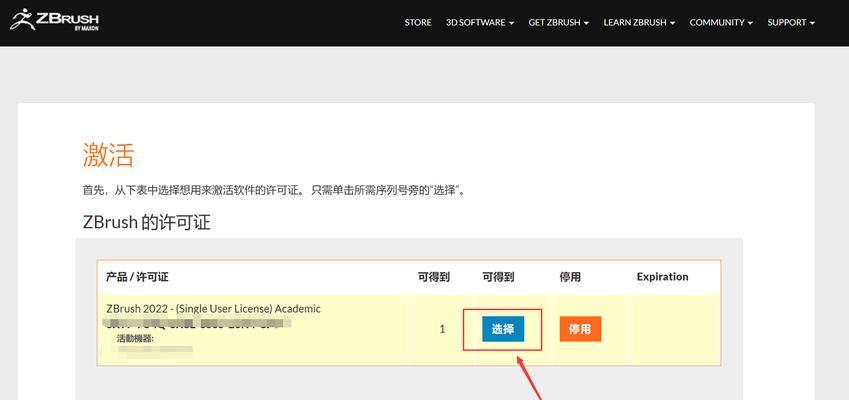Click the instruction text starting with 首先

[275, 191]
